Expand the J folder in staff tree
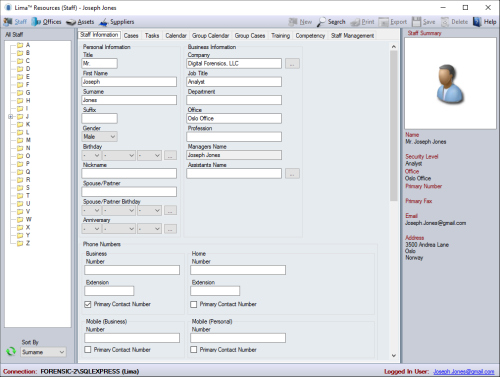 (11, 117)
